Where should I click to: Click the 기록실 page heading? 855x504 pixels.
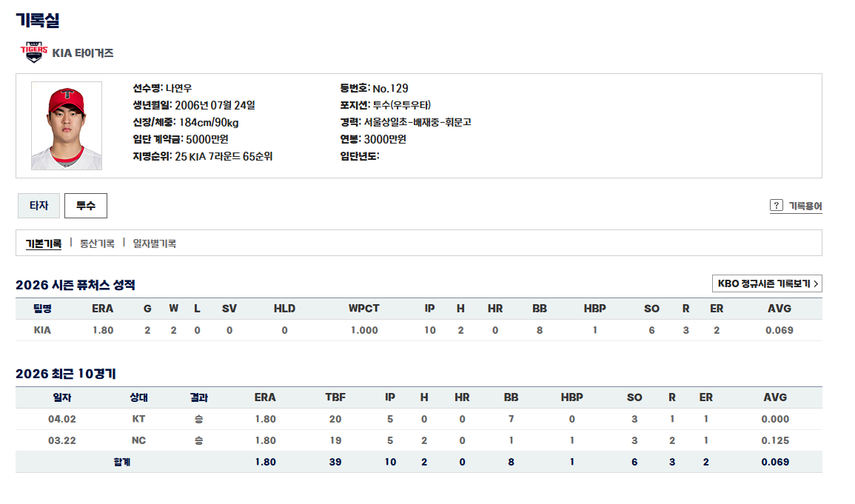tap(37, 20)
